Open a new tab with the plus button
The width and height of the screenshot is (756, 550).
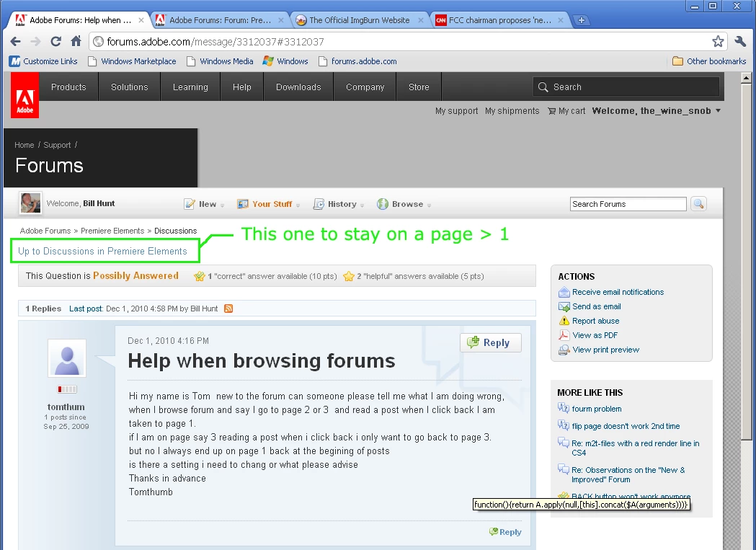click(x=582, y=20)
